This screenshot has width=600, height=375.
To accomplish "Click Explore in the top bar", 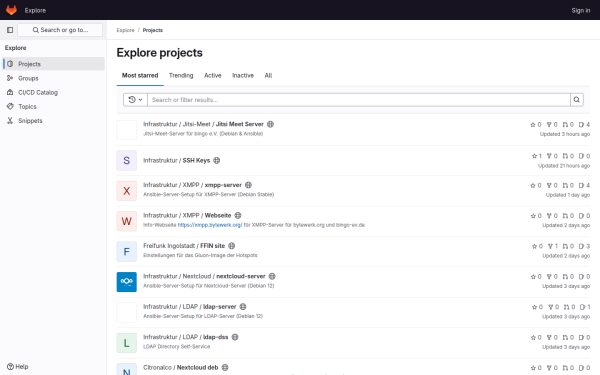I will click(35, 10).
